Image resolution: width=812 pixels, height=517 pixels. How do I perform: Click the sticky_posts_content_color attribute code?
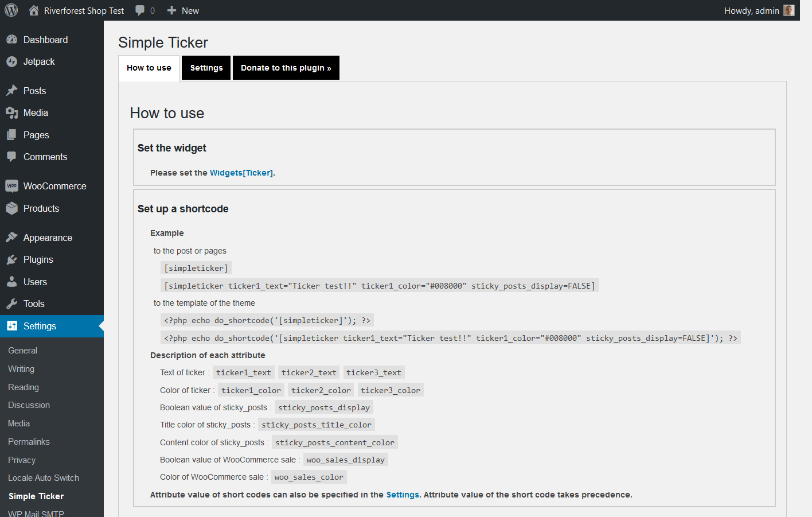click(335, 442)
